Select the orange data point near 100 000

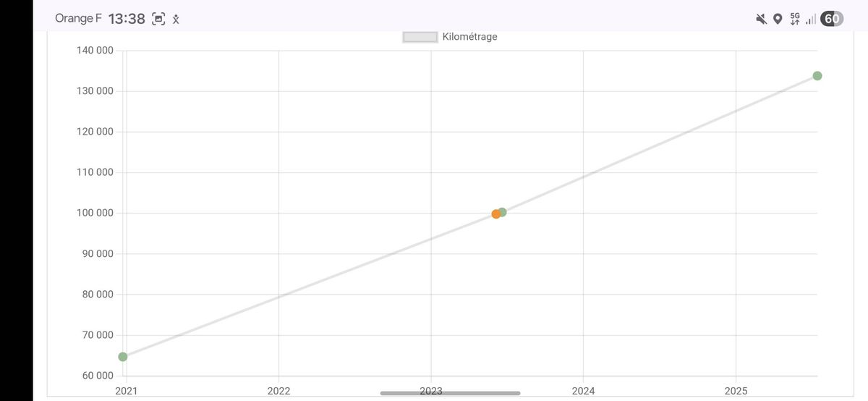point(496,214)
